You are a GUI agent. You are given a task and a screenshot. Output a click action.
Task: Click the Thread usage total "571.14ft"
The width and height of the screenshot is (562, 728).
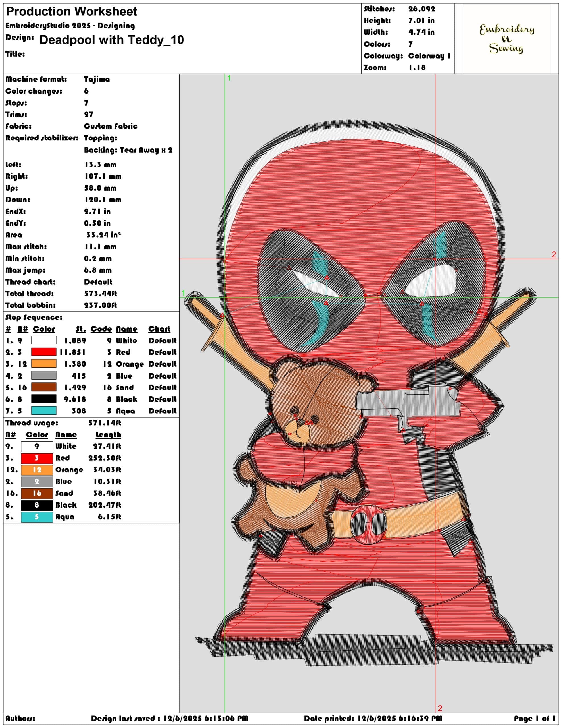click(x=105, y=423)
